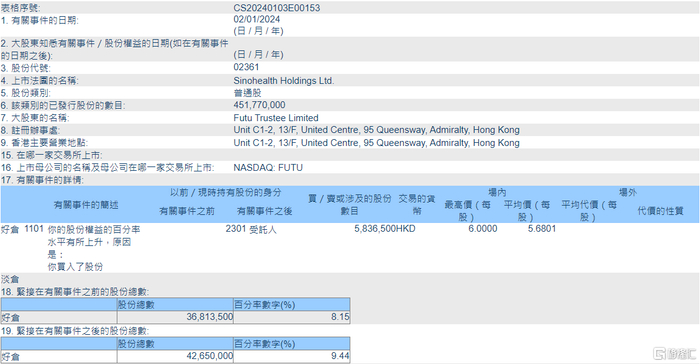Viewport: 700px width, 364px height.
Task: Select the 5,836,500 shares transaction figure
Action: coord(375,229)
